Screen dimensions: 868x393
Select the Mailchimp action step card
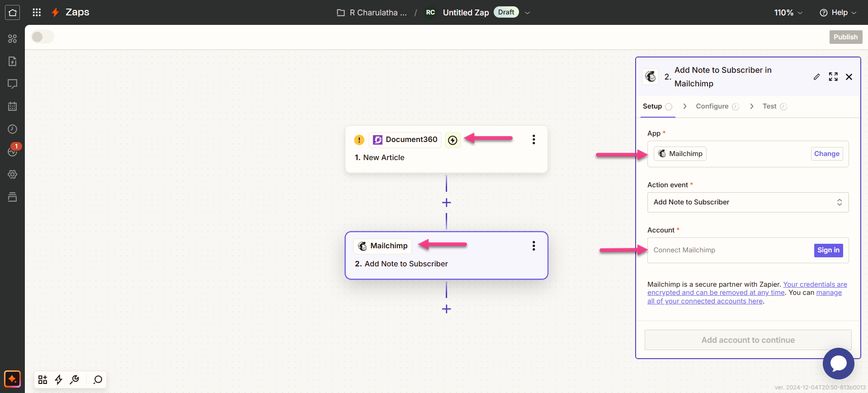pos(446,256)
